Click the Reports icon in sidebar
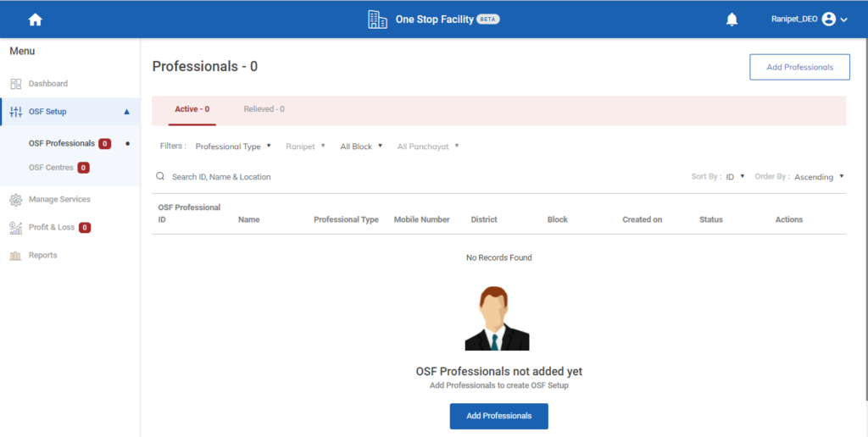Viewport: 868px width, 437px height. [x=15, y=256]
